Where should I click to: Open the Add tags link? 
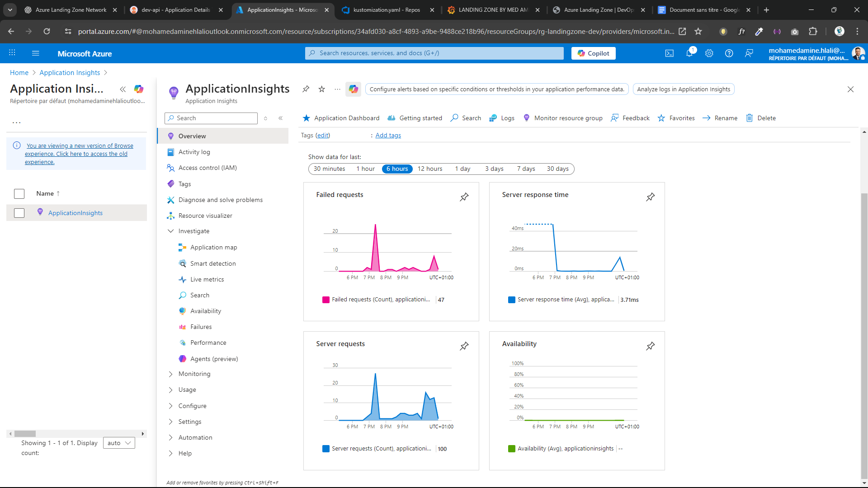[388, 135]
